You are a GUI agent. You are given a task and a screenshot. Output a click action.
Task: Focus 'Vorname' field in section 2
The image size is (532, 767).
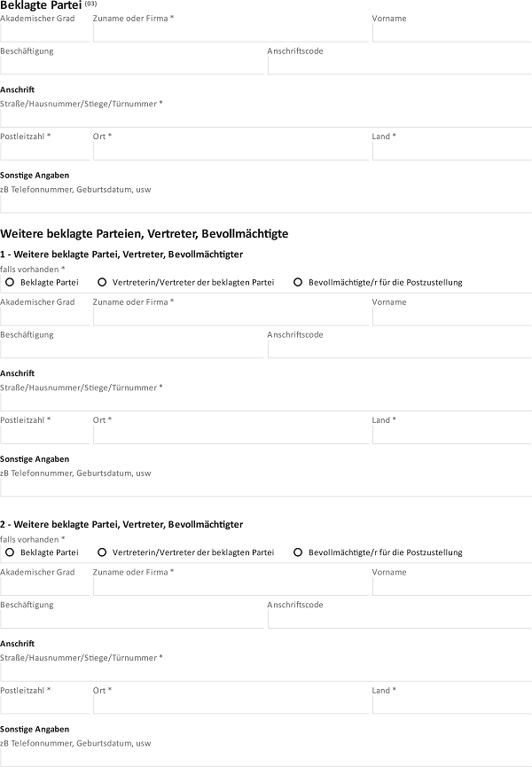pyautogui.click(x=451, y=587)
